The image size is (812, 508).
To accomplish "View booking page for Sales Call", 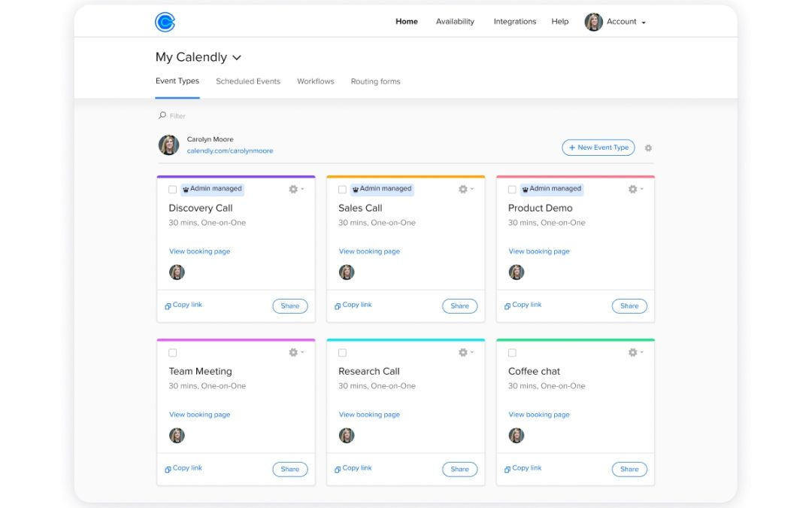I will click(x=369, y=251).
